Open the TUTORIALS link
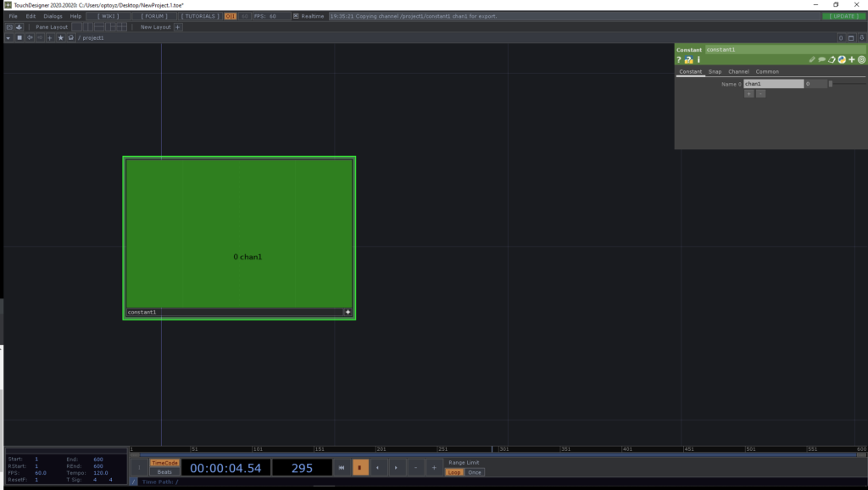Viewport: 868px width, 490px height. click(x=200, y=16)
